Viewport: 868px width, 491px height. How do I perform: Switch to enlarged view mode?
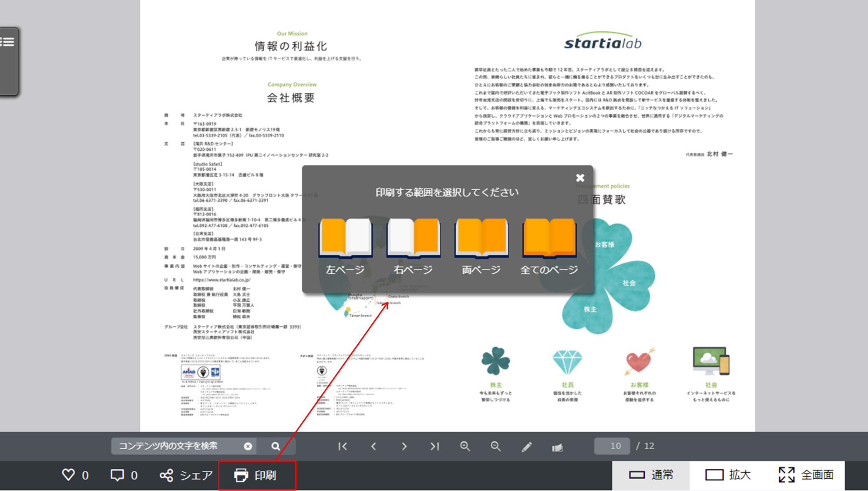coord(728,475)
